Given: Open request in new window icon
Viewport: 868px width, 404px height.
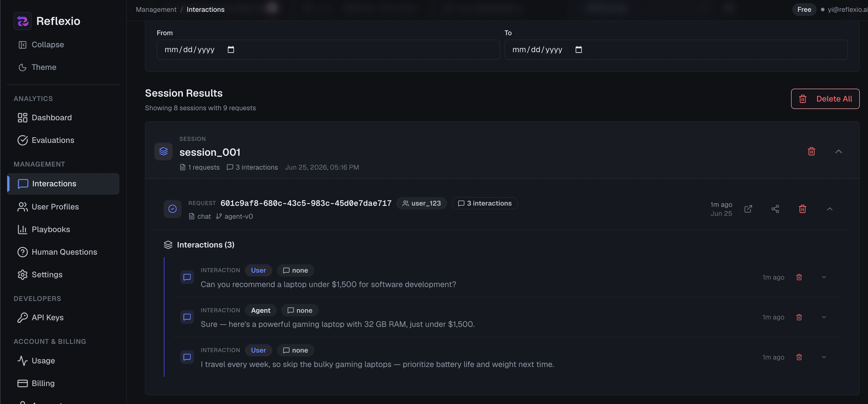Looking at the screenshot, I should (x=748, y=209).
